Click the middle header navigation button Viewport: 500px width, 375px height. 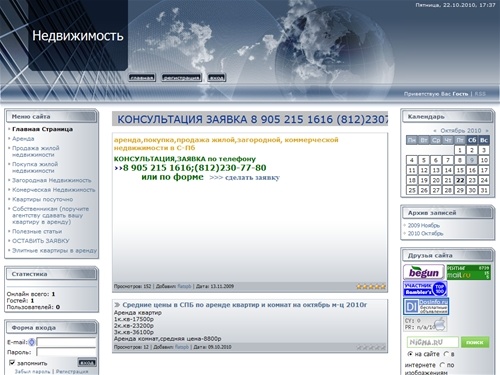[182, 78]
